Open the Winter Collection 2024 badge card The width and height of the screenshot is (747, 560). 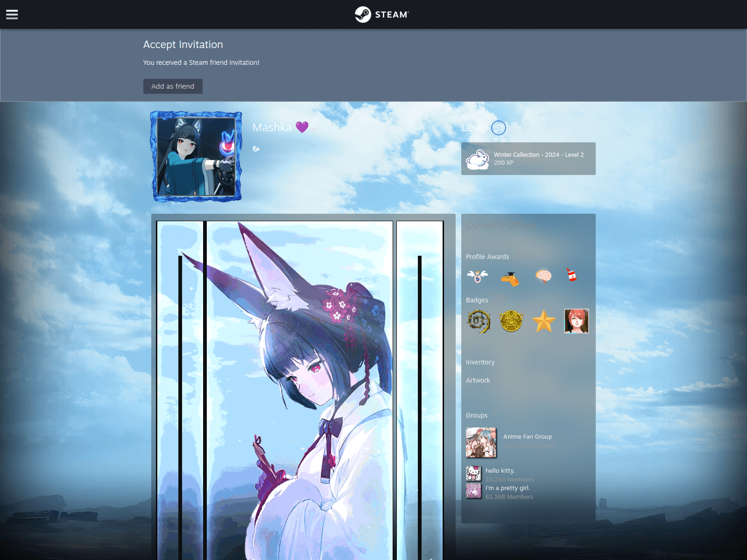click(529, 159)
